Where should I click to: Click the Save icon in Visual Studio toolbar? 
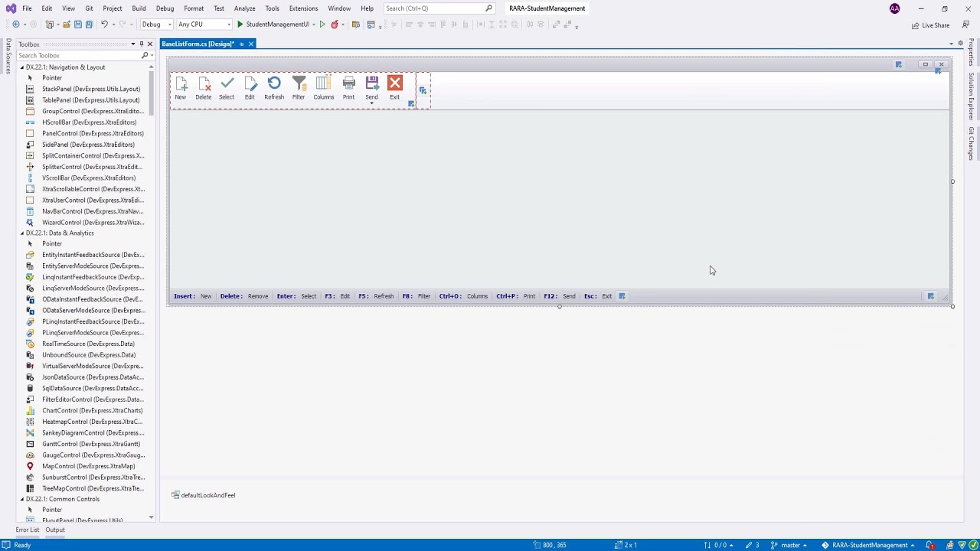[x=77, y=24]
